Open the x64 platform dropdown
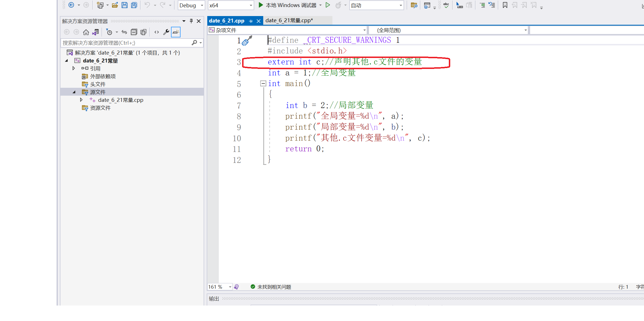Viewport: 644px width, 321px height. (x=231, y=5)
